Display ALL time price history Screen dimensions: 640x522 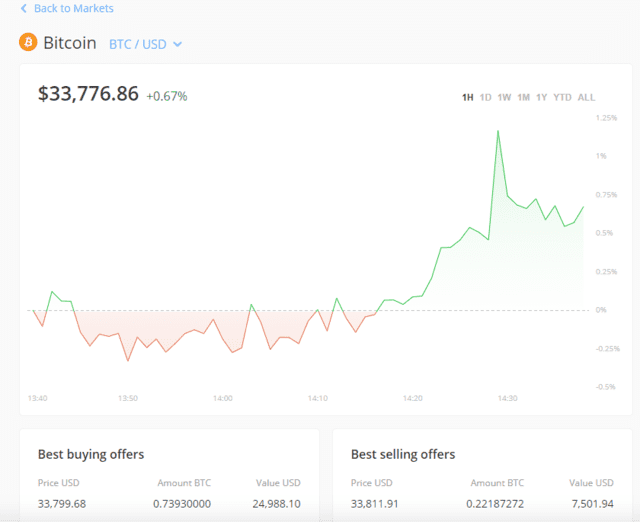(x=586, y=97)
